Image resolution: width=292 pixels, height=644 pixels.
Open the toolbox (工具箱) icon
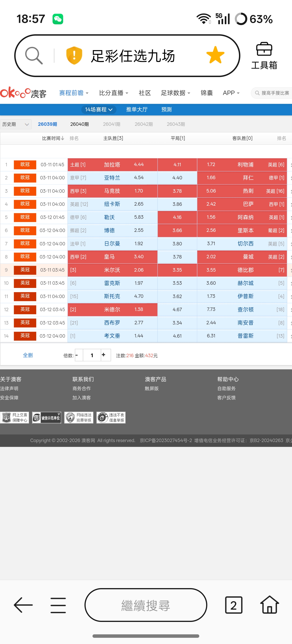click(264, 55)
